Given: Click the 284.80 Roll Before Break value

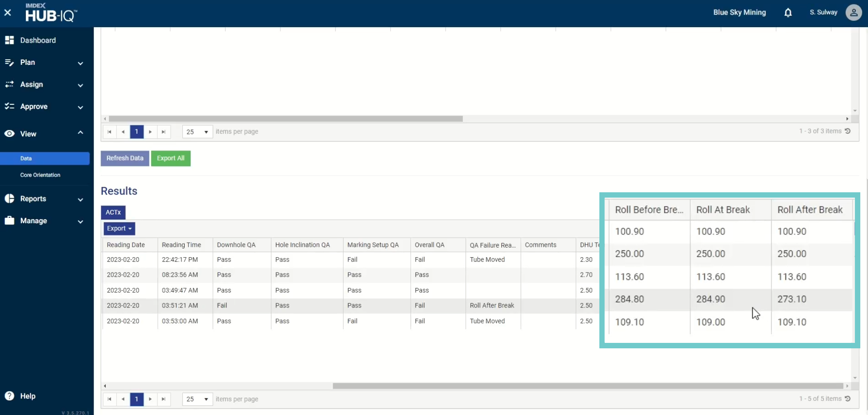Looking at the screenshot, I should (x=629, y=299).
